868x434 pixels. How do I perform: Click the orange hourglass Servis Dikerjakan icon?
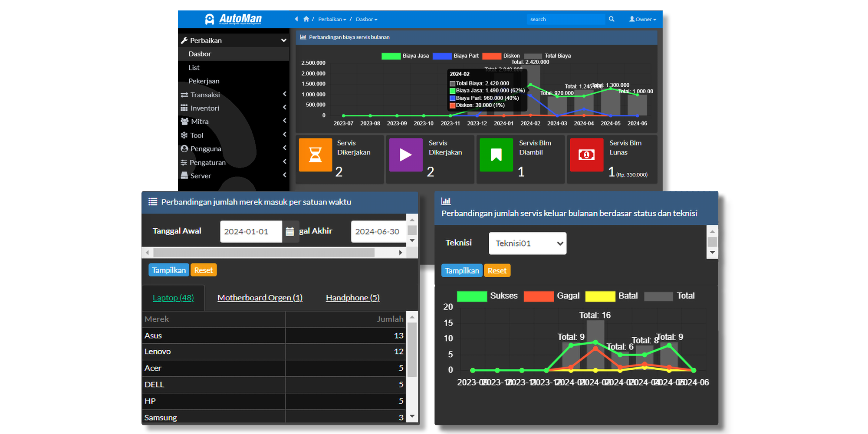tap(316, 155)
